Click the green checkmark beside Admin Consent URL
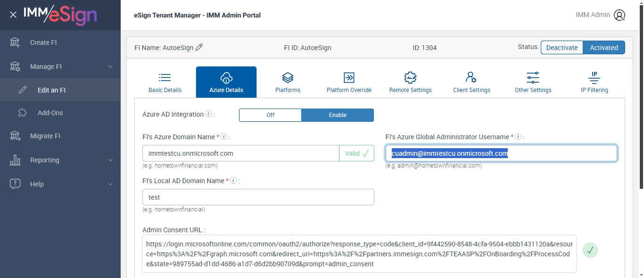The height and width of the screenshot is (278, 644). [x=590, y=250]
